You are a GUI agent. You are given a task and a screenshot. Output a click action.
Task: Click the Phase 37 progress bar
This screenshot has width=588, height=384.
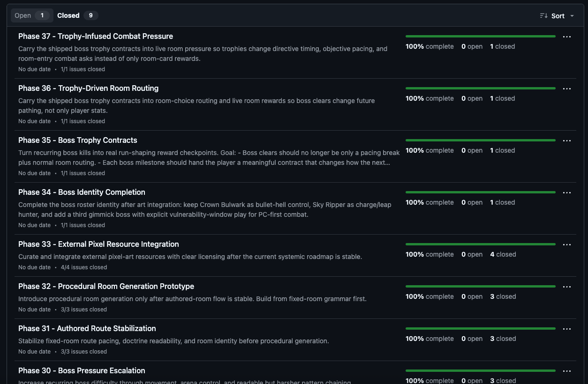(480, 36)
